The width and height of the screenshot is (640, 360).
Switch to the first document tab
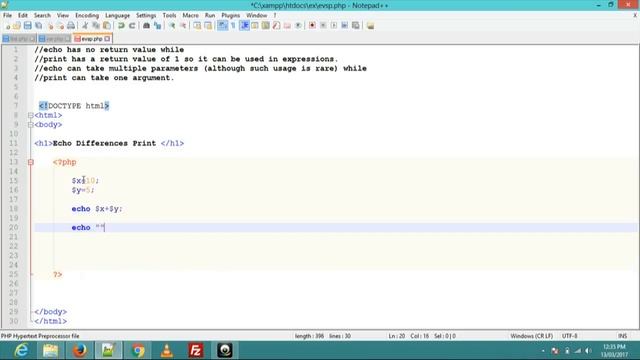[19, 39]
